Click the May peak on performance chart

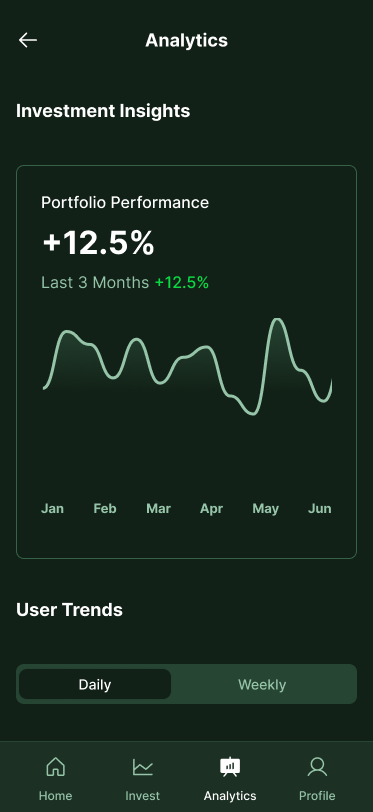tap(278, 321)
